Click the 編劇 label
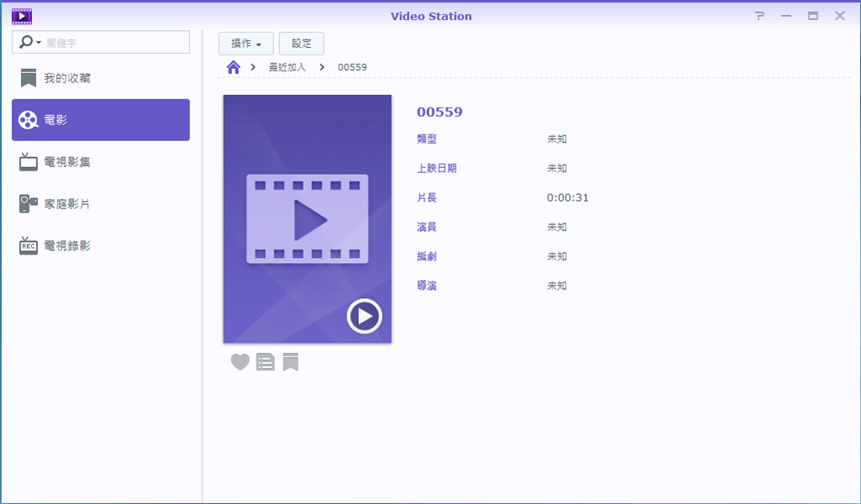 pyautogui.click(x=426, y=256)
